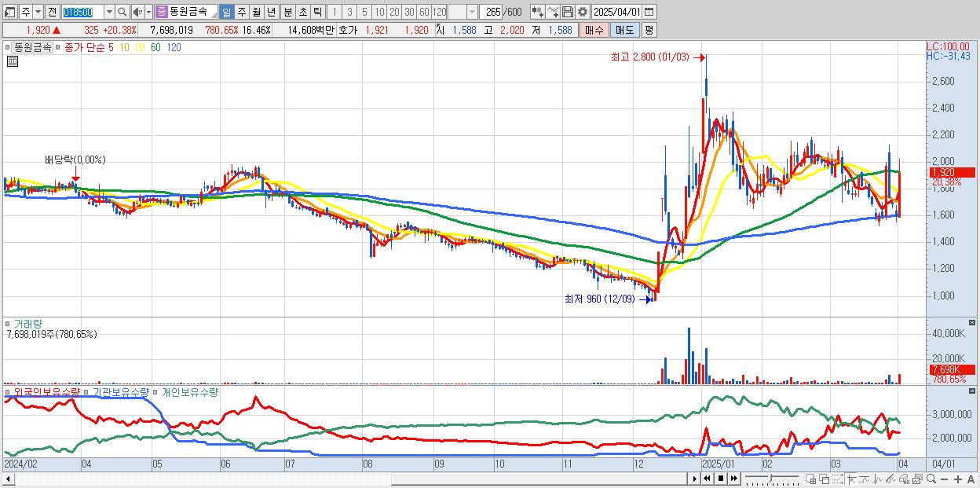Switch to 틱 tick chart
The width and height of the screenshot is (980, 488).
pos(317,12)
